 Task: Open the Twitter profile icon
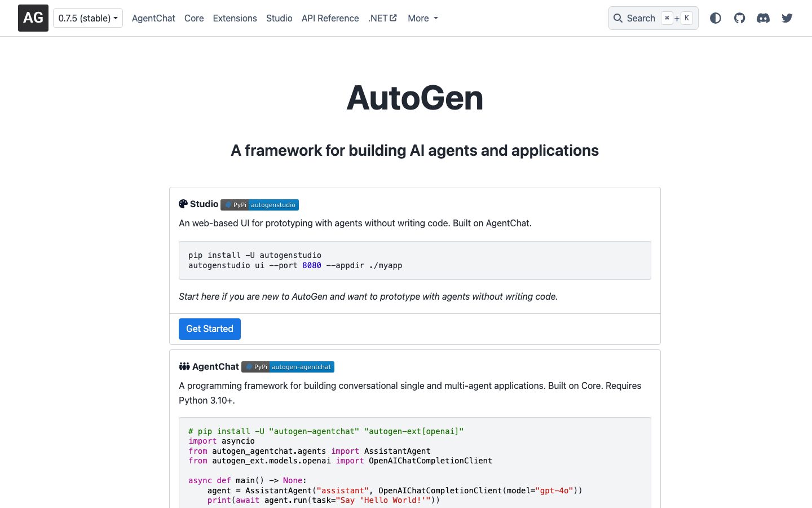(x=787, y=18)
